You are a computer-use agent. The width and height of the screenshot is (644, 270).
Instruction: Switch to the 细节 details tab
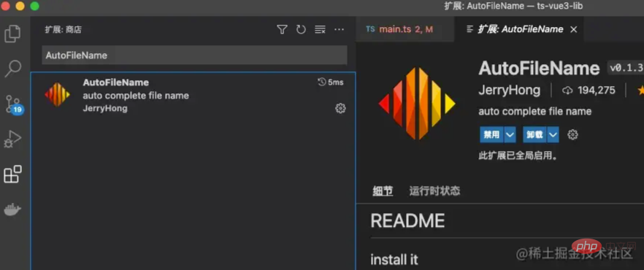click(x=383, y=190)
